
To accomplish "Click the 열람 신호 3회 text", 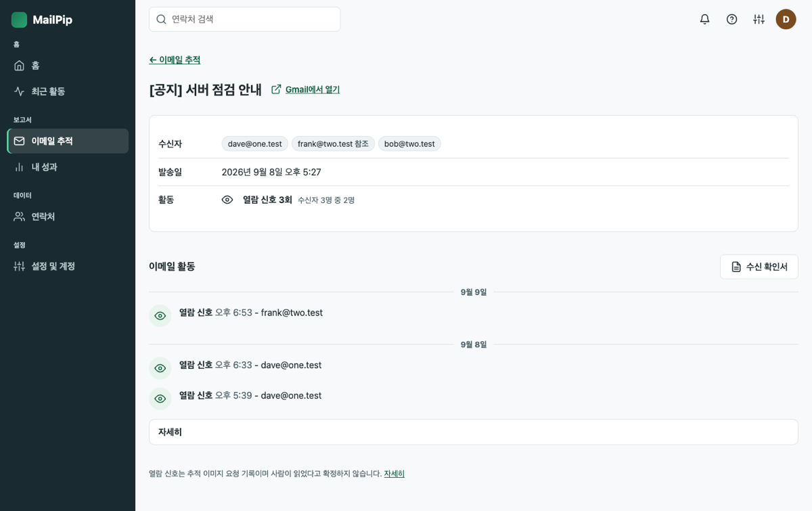I will point(267,200).
